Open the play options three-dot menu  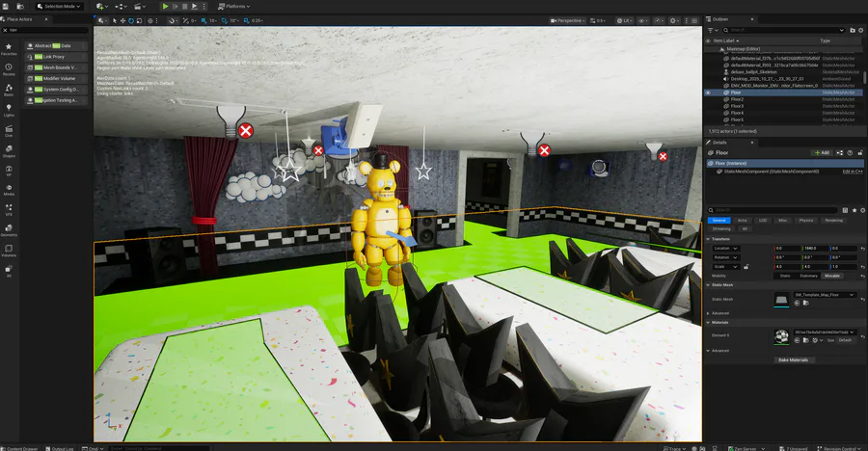click(x=203, y=6)
